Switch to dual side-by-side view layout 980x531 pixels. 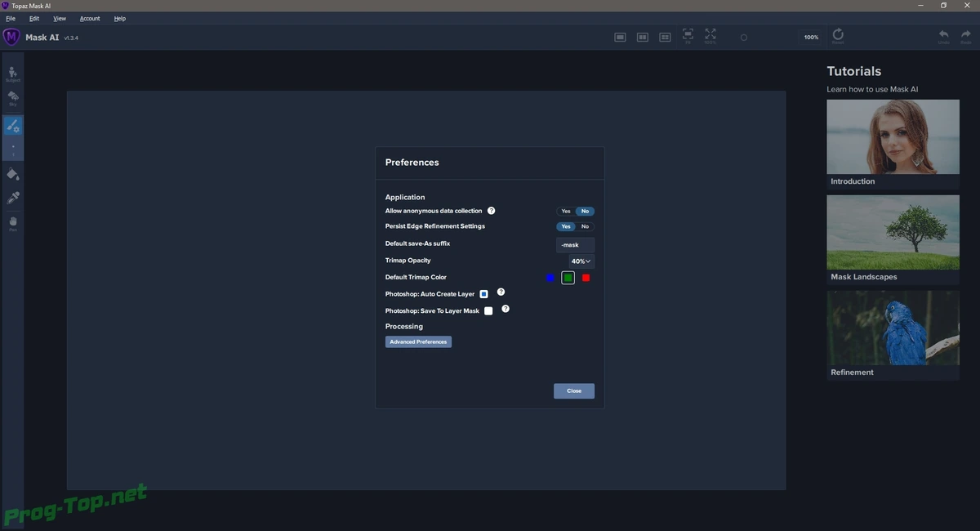click(643, 37)
